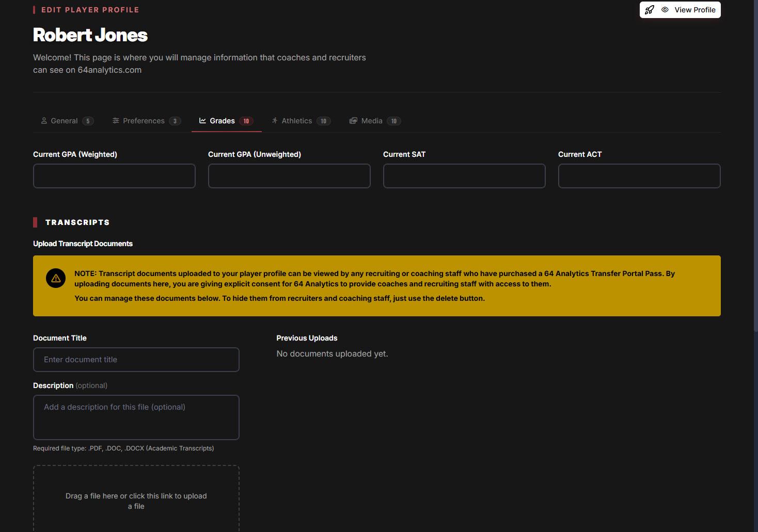The image size is (758, 532).
Task: Click the rocket icon in View Profile button
Action: click(x=650, y=9)
